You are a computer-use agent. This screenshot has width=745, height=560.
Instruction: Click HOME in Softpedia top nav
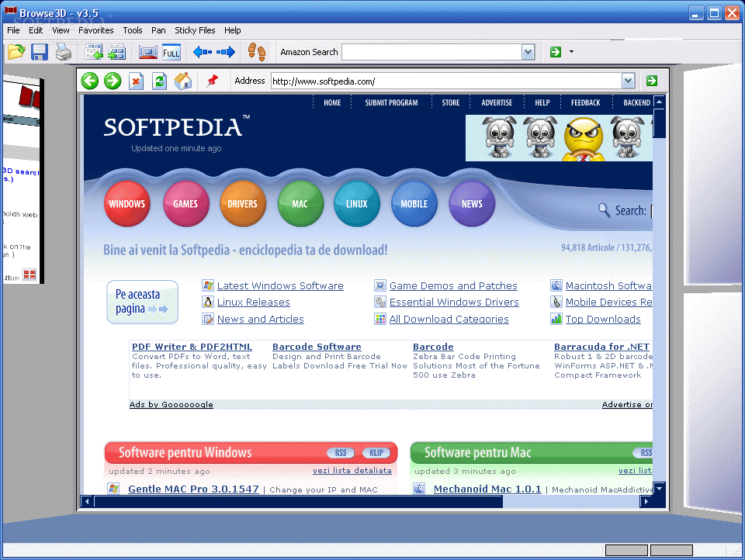point(332,102)
